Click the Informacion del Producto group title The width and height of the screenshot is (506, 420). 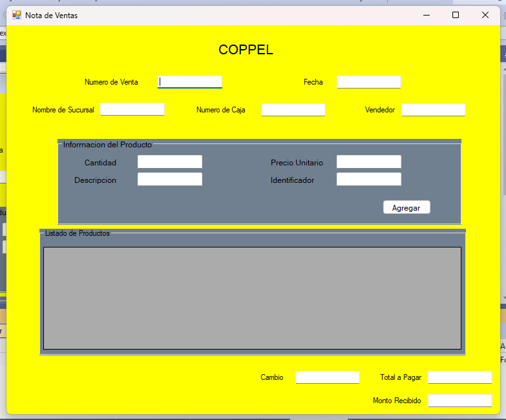(107, 145)
